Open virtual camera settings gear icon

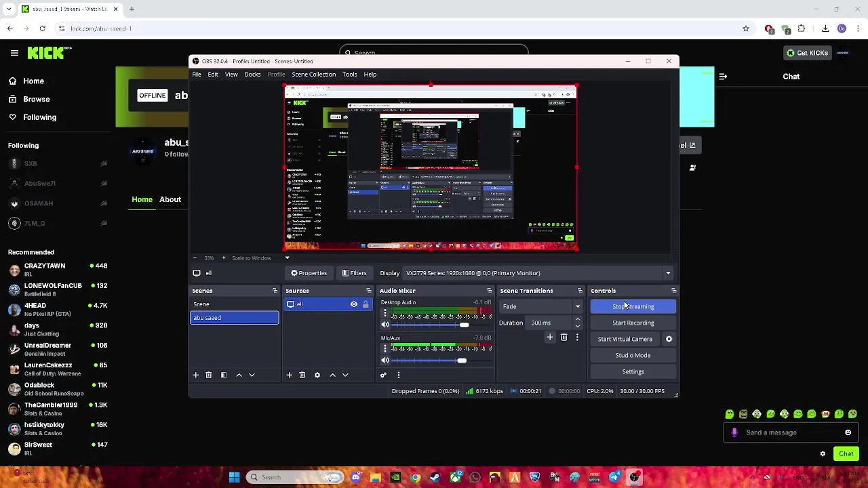coord(669,339)
